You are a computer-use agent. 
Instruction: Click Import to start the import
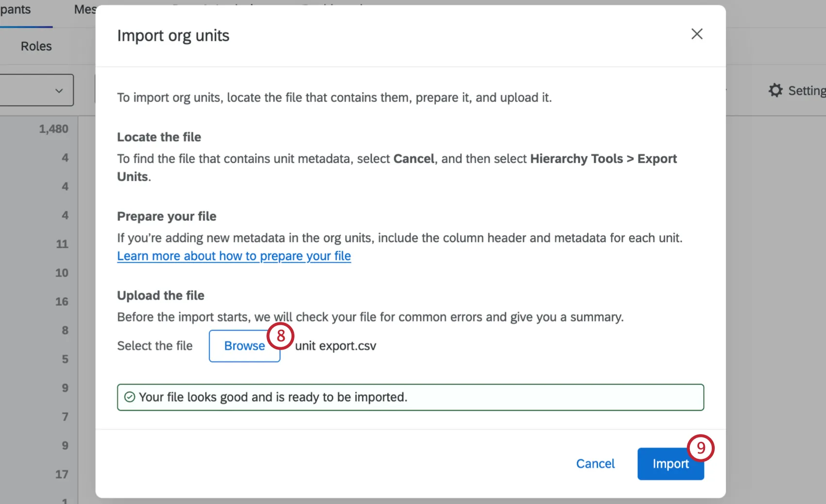tap(671, 464)
